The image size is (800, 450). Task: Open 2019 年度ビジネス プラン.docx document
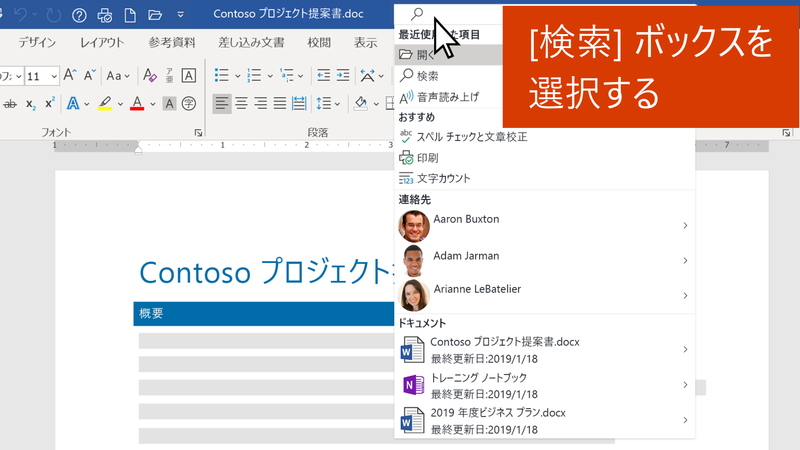pyautogui.click(x=544, y=420)
